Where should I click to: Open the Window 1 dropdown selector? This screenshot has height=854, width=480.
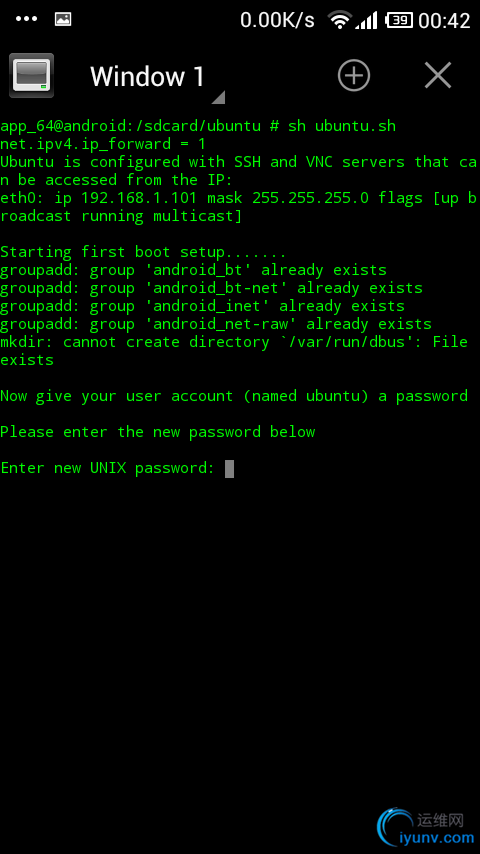pos(147,76)
